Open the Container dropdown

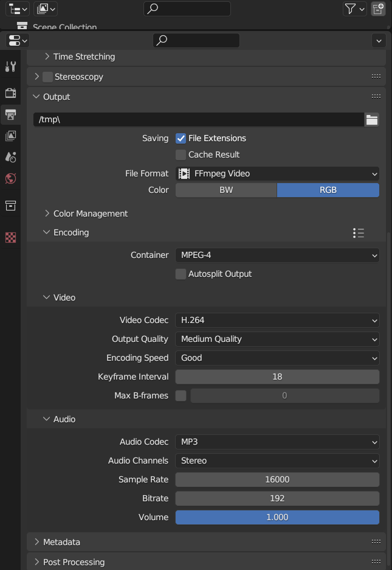click(x=277, y=255)
